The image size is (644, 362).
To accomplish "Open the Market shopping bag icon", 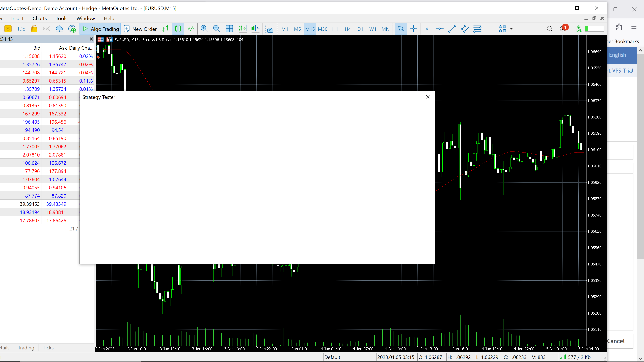I will coord(34,29).
